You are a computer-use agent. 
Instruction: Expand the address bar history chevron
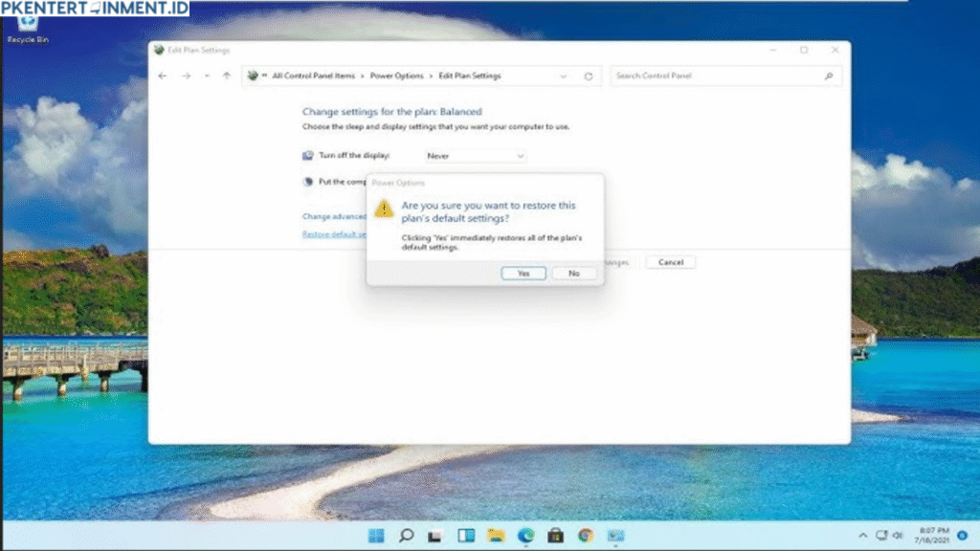tap(563, 76)
